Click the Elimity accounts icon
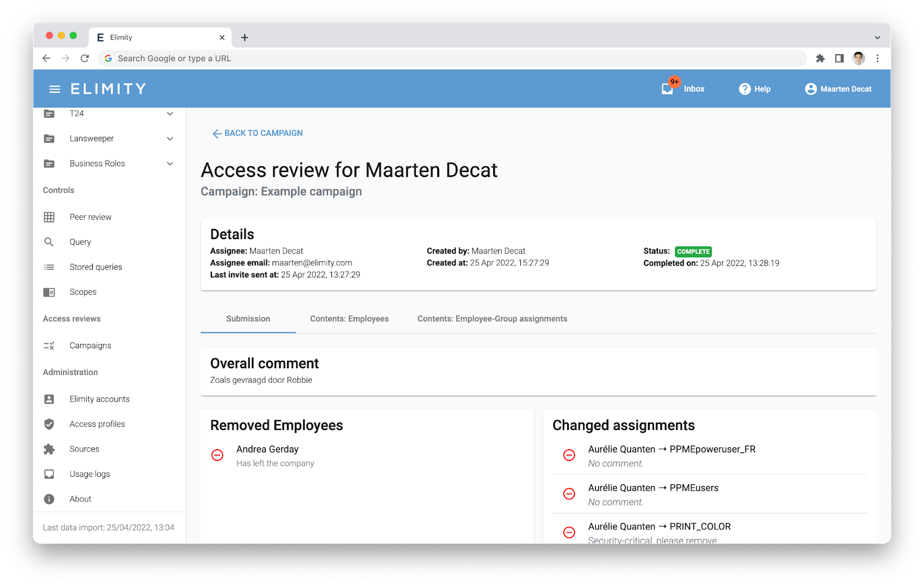This screenshot has height=587, width=924. tap(50, 399)
